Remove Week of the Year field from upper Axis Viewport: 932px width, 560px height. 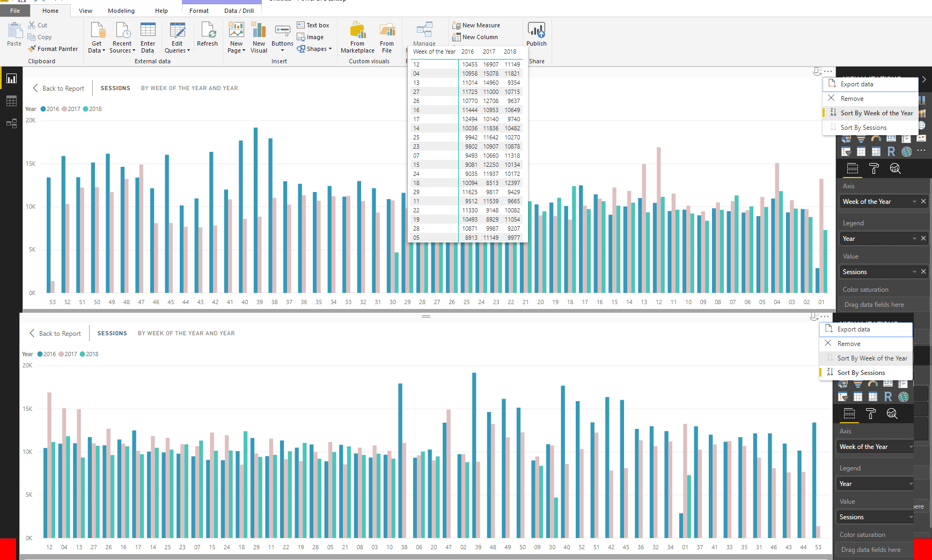(923, 202)
